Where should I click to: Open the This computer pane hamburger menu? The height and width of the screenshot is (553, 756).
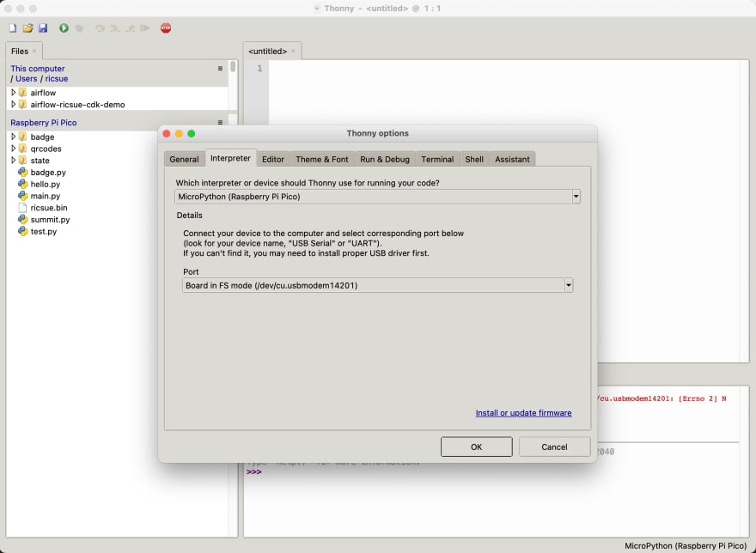tap(220, 69)
